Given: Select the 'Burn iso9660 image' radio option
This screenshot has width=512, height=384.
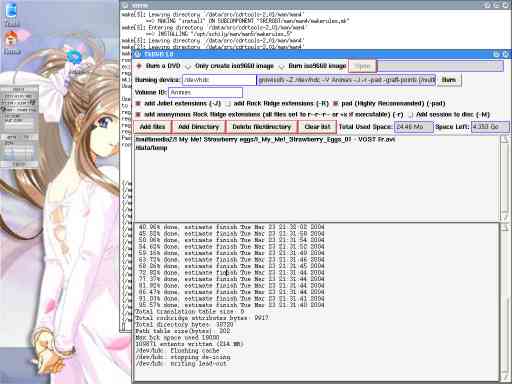Looking at the screenshot, I should (282, 66).
